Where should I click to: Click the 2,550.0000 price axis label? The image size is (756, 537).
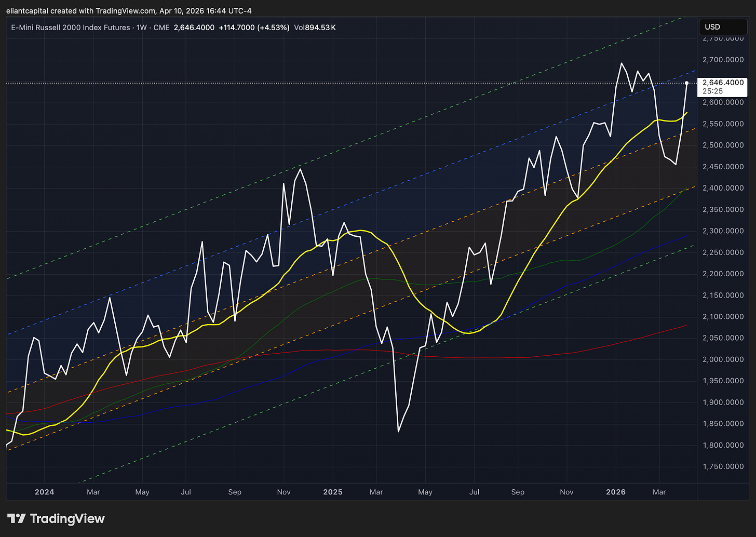722,124
